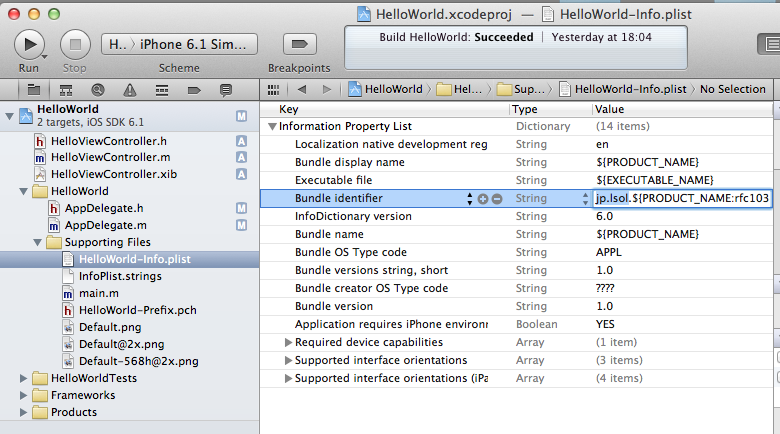
Task: Collapse the HelloWorld group folder
Action: pyautogui.click(x=23, y=192)
